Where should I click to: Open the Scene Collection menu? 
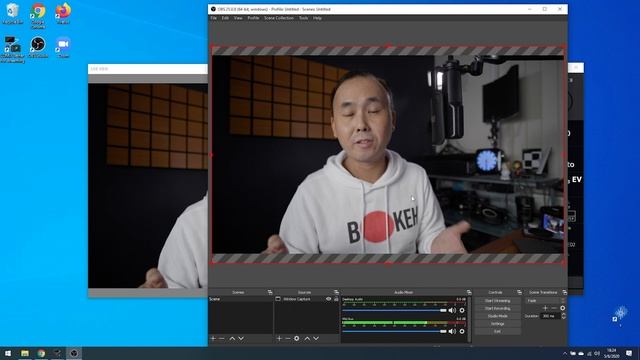click(279, 18)
